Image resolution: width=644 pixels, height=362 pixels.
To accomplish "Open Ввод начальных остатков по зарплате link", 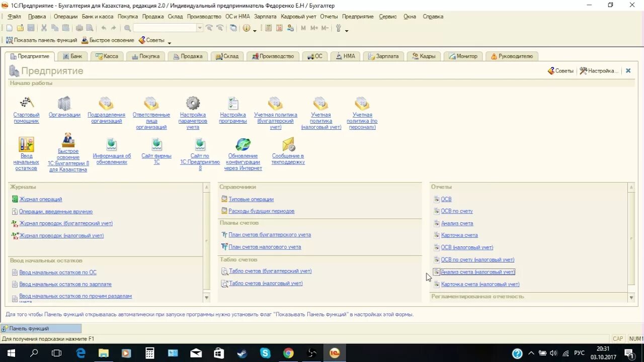I will pyautogui.click(x=65, y=285).
